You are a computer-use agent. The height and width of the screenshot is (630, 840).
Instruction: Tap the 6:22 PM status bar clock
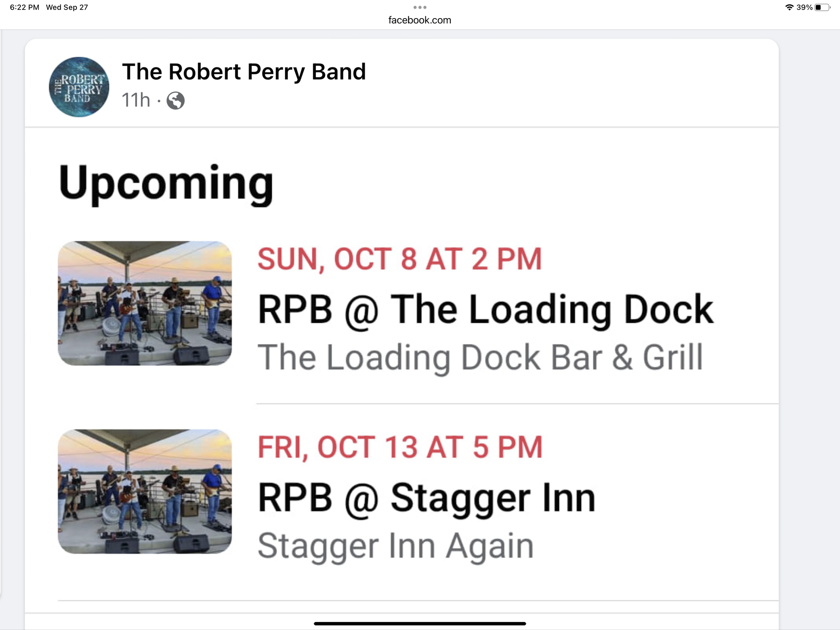click(25, 7)
